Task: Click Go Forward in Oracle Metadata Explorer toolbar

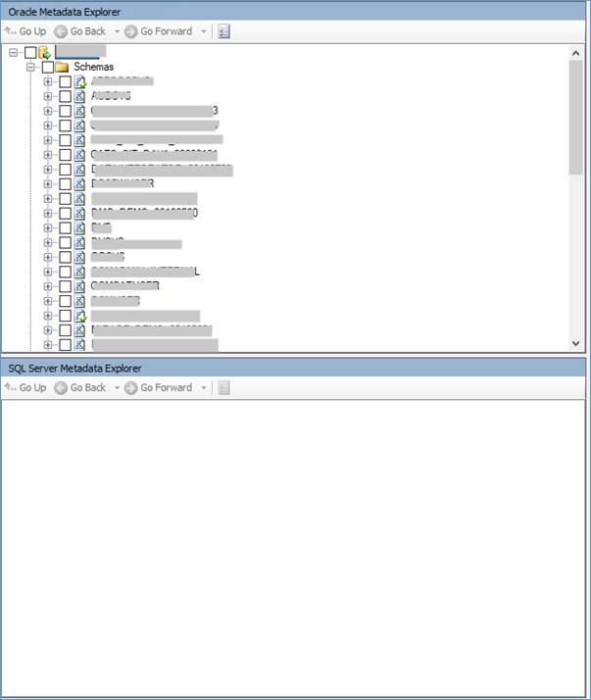Action: pos(159,31)
